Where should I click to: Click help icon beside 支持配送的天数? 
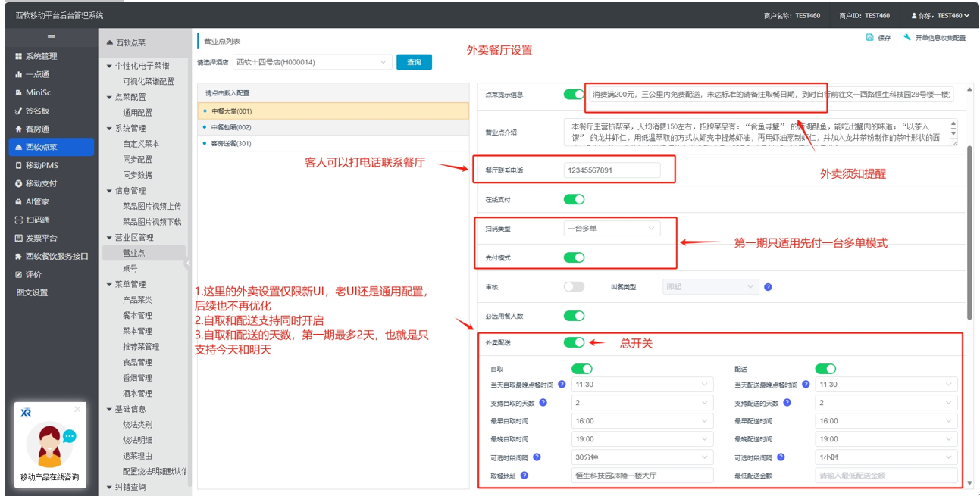tap(787, 403)
